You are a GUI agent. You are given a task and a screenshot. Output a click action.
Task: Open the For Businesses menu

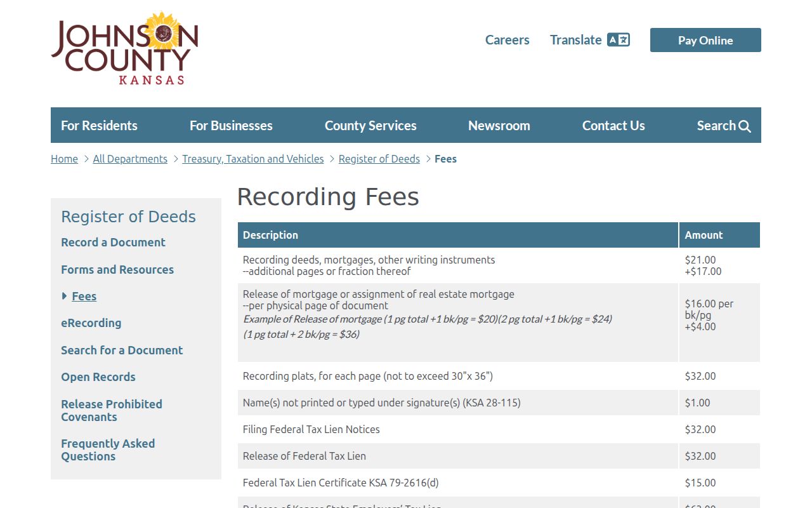coord(231,125)
